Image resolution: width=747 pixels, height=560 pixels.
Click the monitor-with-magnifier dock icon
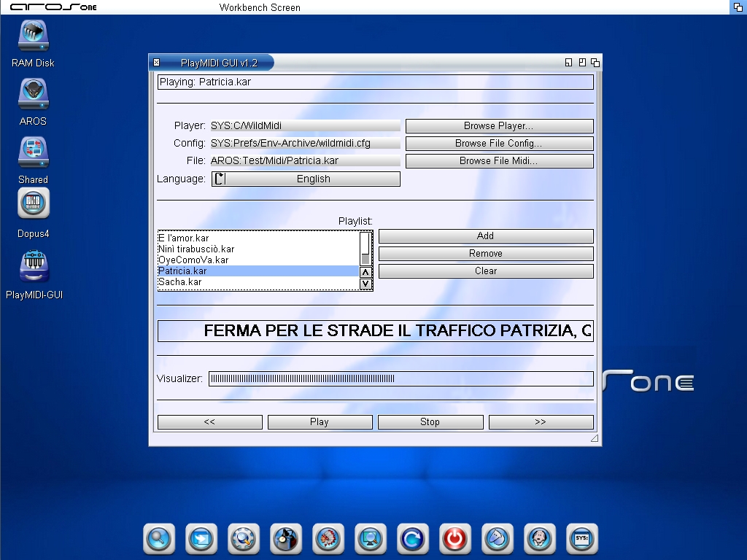point(371,539)
